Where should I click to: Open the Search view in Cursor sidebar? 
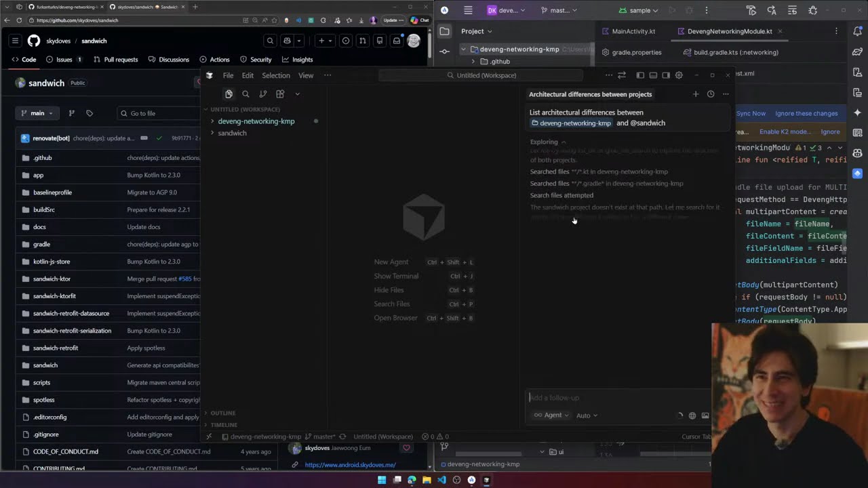pos(245,94)
